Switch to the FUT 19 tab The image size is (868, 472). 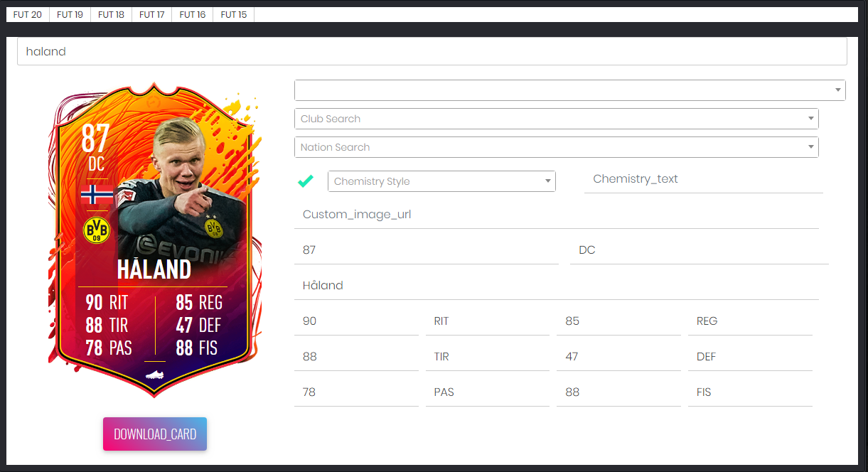[70, 14]
